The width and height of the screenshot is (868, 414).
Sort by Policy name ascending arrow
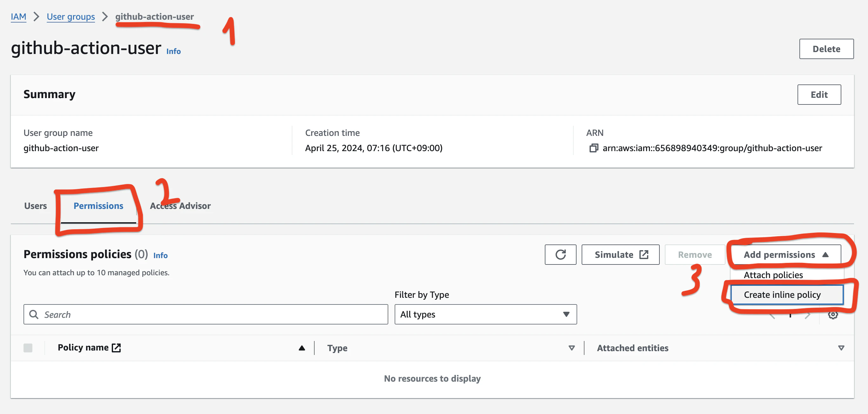302,348
